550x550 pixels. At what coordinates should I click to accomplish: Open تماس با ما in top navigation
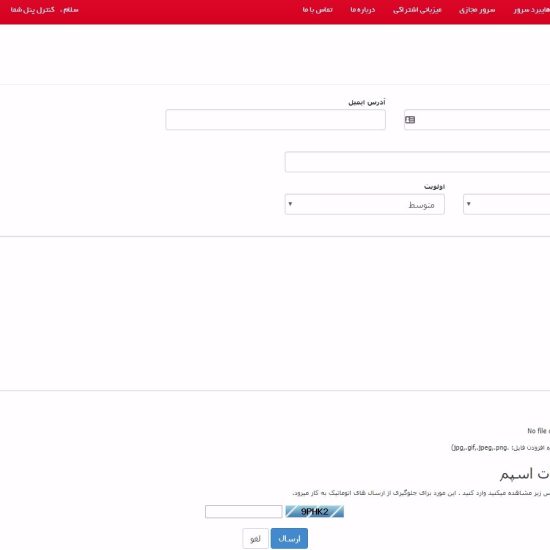tap(317, 10)
